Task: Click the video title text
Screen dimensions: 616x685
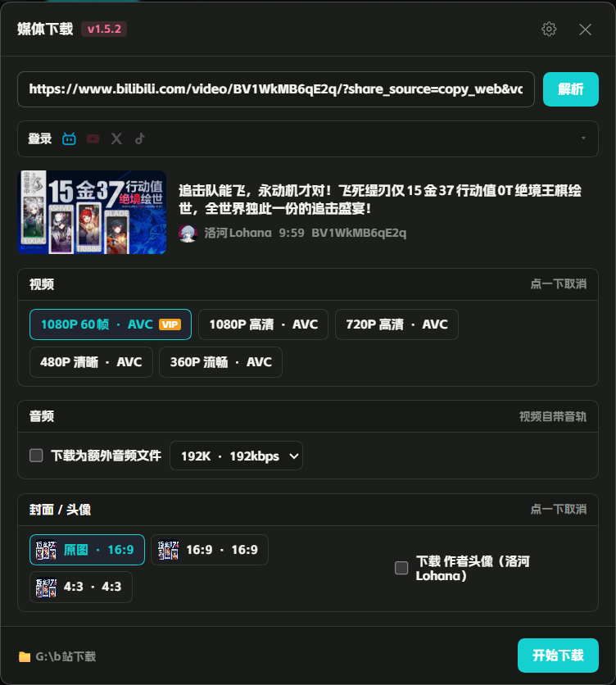Action: pos(379,199)
